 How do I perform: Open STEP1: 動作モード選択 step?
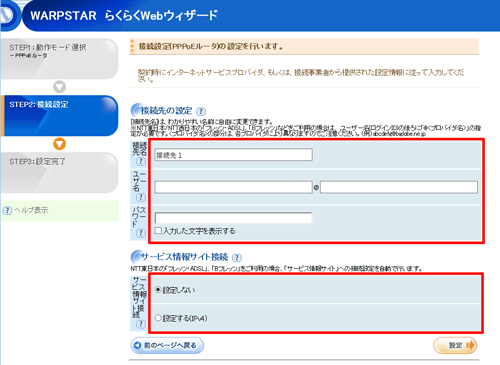[59, 59]
